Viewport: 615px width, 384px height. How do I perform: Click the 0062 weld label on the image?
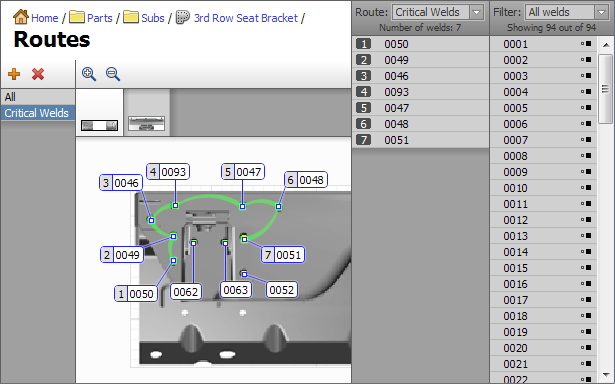click(186, 292)
